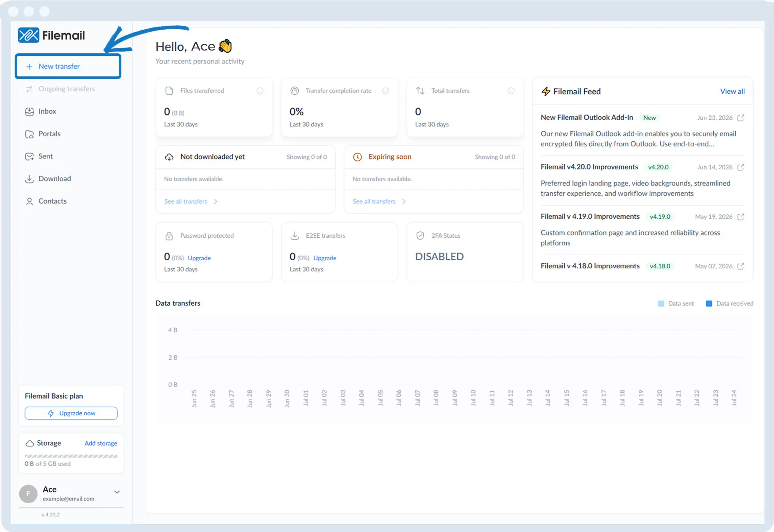Click the Files transferred document icon

(x=169, y=91)
